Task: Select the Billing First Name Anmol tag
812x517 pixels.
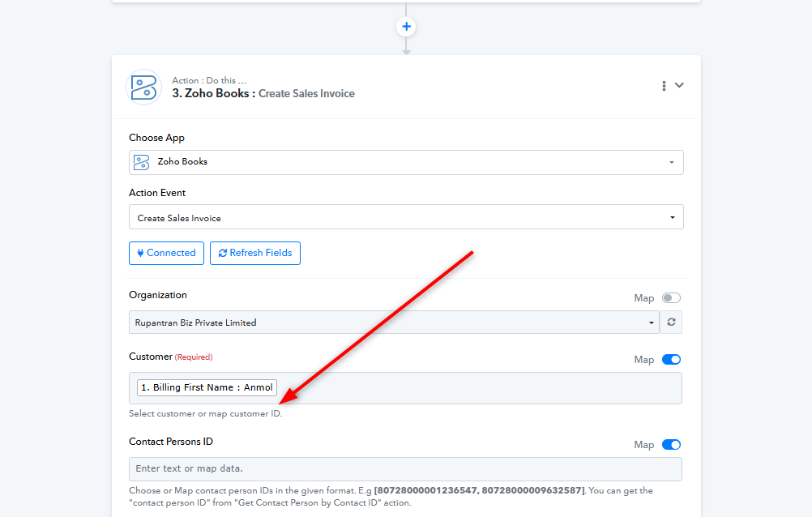Action: click(x=207, y=387)
